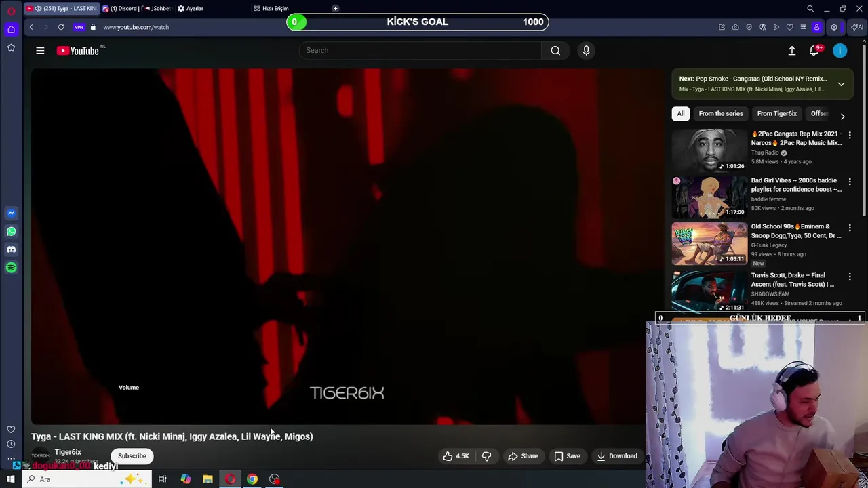Open options for Bad Girl Vibes video

click(x=850, y=182)
